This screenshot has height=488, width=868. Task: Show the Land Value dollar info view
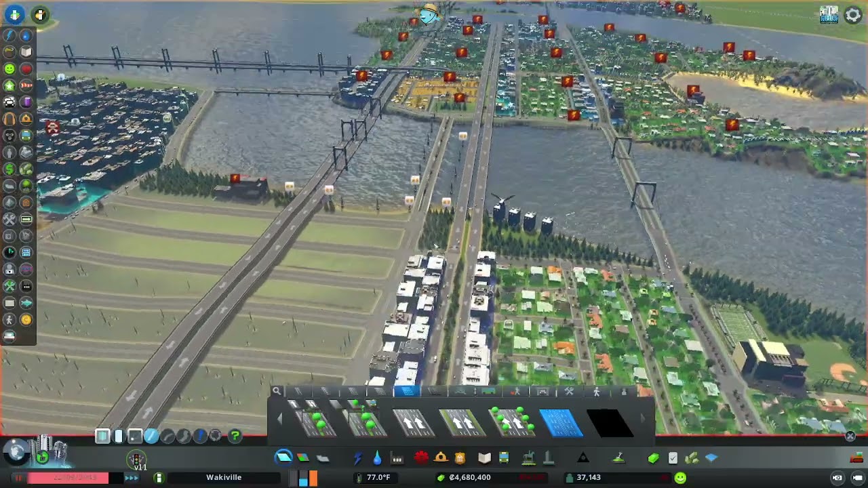[x=9, y=168]
